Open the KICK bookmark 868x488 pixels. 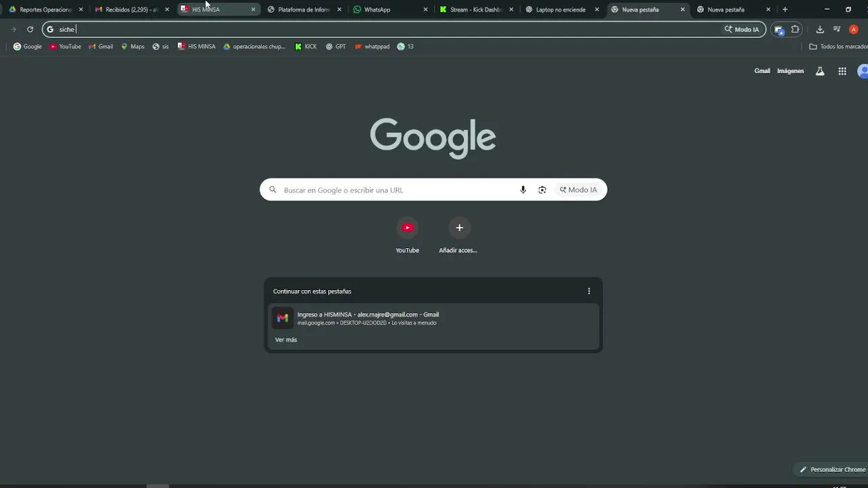pyautogui.click(x=306, y=47)
